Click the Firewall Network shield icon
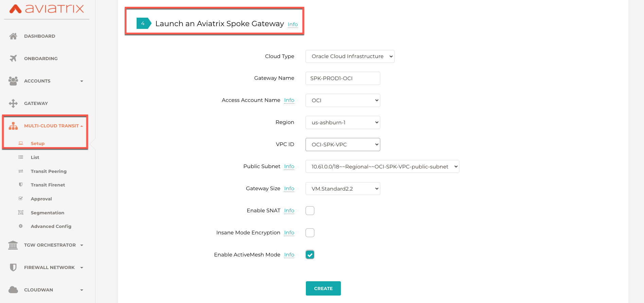The width and height of the screenshot is (644, 303). tap(13, 267)
